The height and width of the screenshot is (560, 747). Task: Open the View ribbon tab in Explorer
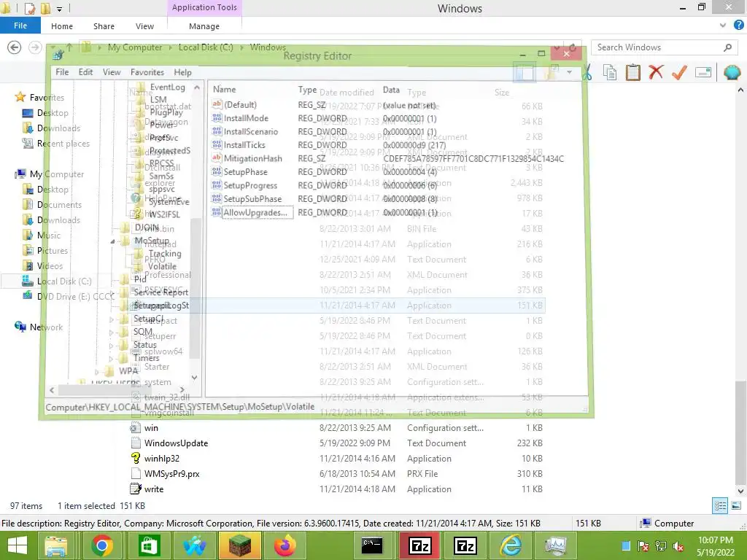click(x=144, y=26)
